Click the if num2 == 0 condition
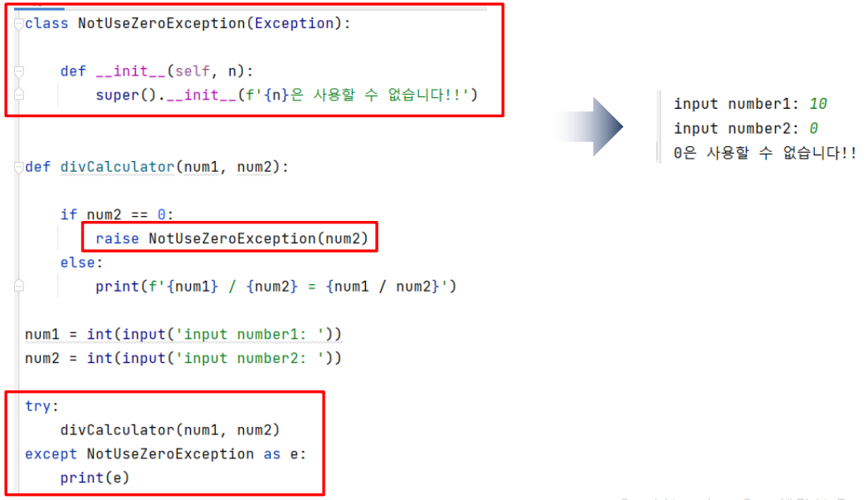The width and height of the screenshot is (868, 500). coord(117,214)
